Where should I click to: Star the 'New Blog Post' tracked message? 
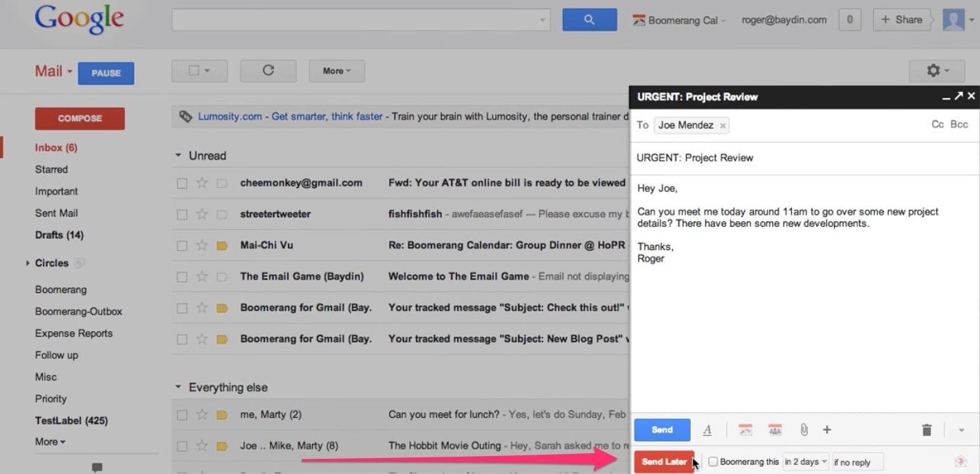click(202, 339)
